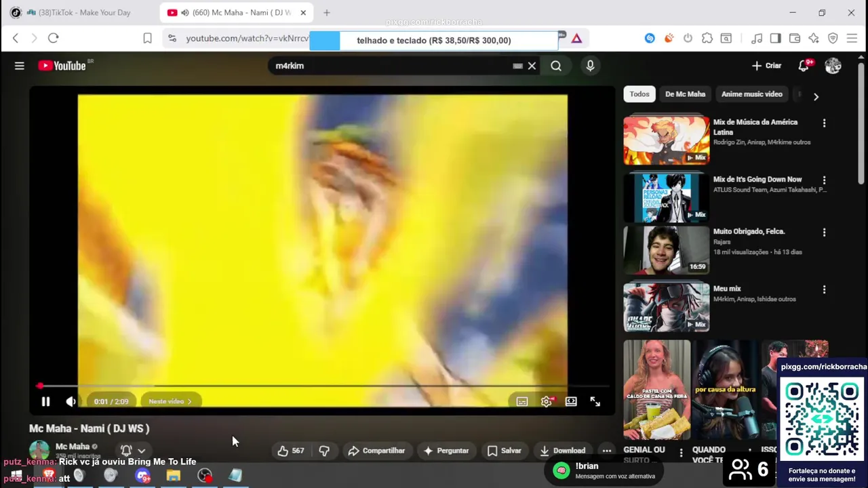Show more filter chips with right arrow
Image resolution: width=868 pixels, height=488 pixels.
[816, 96]
